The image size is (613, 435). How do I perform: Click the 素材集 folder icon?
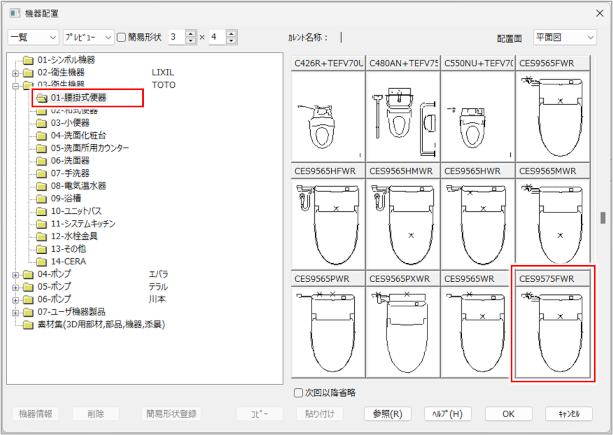pyautogui.click(x=27, y=324)
